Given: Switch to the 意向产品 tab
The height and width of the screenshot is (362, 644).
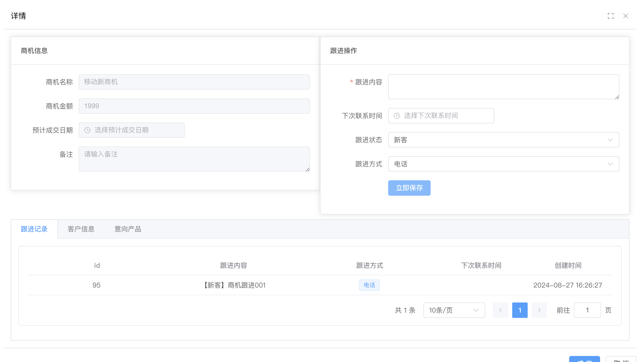Looking at the screenshot, I should click(128, 229).
